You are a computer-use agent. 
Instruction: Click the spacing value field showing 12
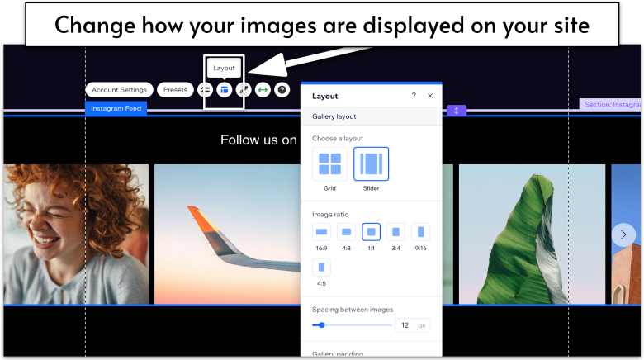(405, 325)
